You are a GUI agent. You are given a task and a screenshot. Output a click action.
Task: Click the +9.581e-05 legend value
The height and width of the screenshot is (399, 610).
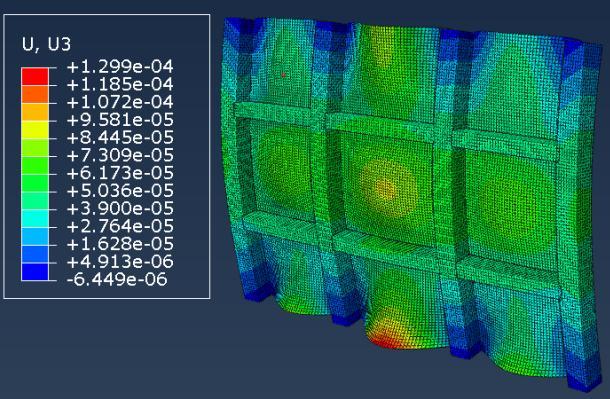pos(120,120)
